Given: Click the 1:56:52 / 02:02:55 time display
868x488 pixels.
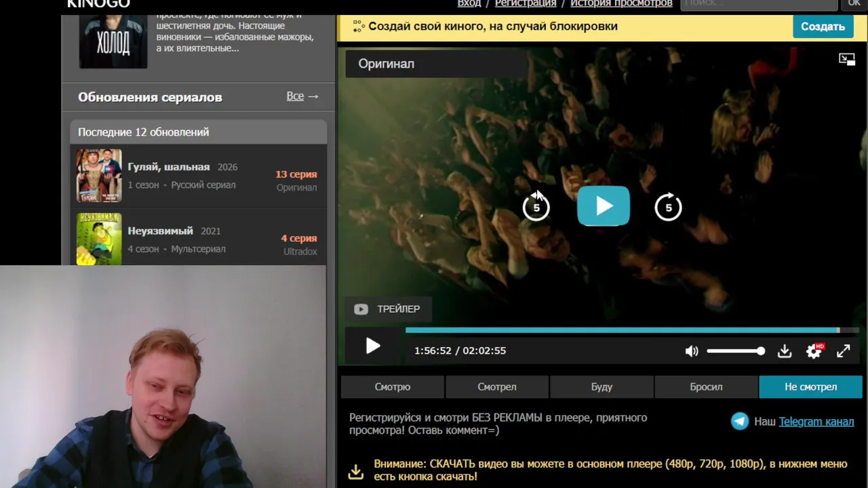Looking at the screenshot, I should [460, 351].
